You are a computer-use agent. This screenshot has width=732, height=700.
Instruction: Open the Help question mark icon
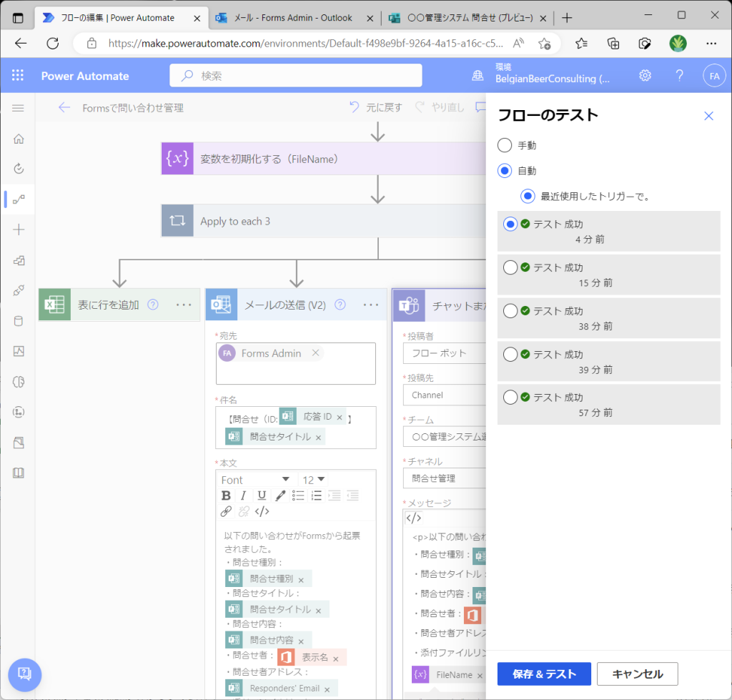680,76
